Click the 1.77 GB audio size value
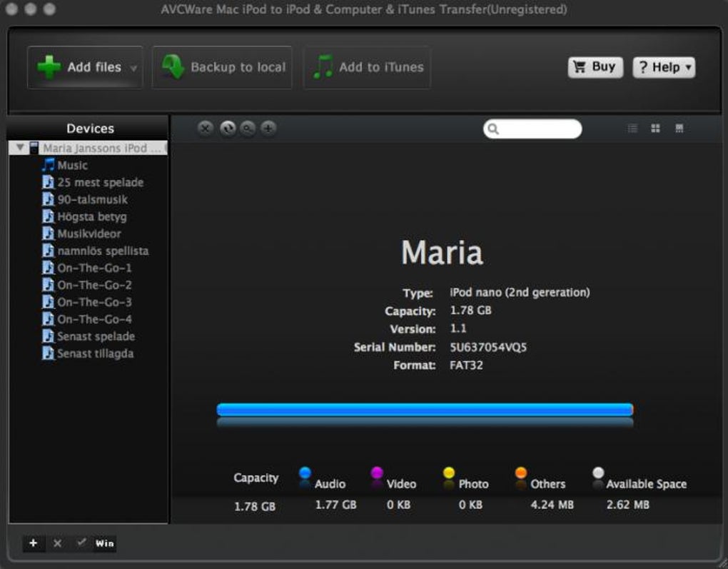This screenshot has width=728, height=569. pos(335,505)
